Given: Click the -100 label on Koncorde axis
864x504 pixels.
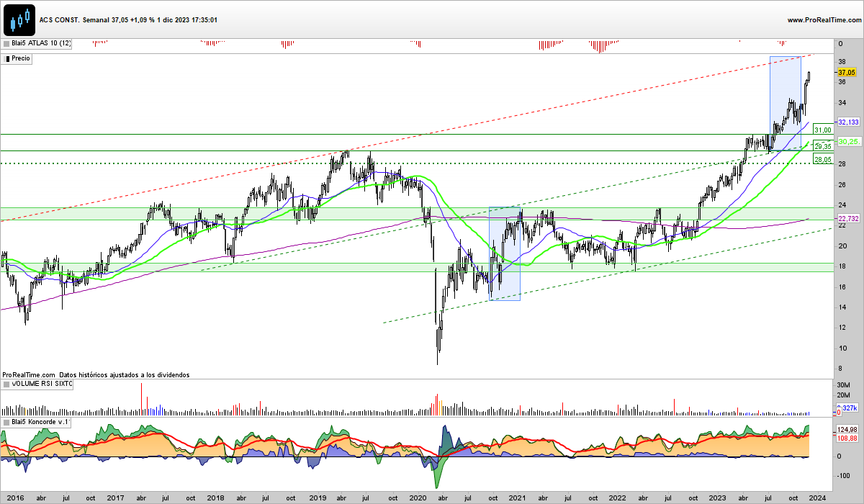Looking at the screenshot, I should click(843, 476).
